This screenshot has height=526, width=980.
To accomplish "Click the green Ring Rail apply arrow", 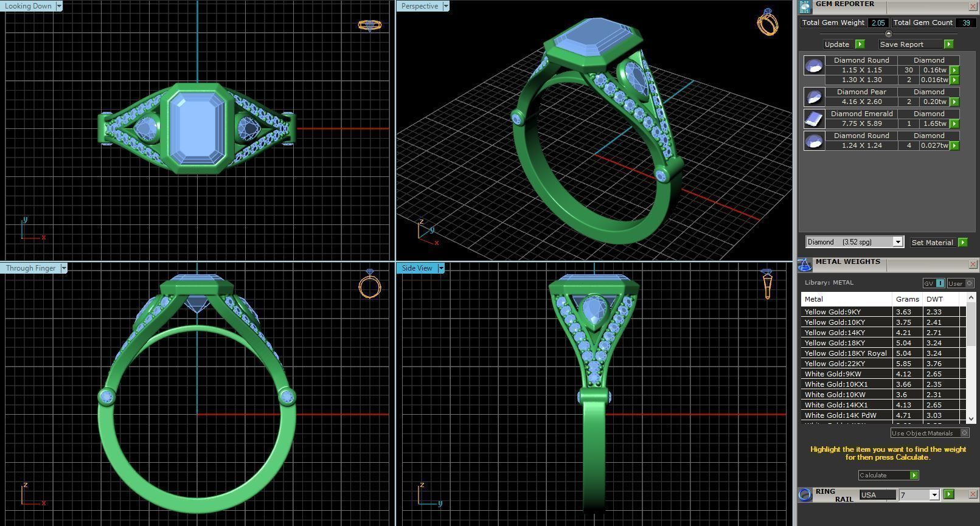I will click(x=949, y=494).
